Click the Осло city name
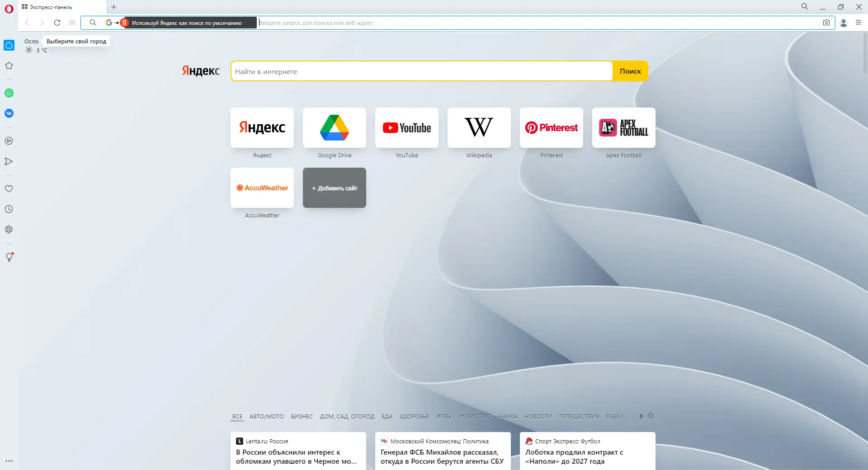The image size is (868, 470). tap(31, 42)
